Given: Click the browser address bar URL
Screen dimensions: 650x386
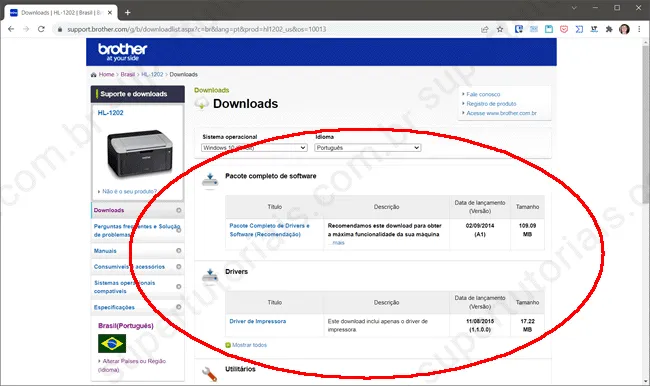Looking at the screenshot, I should tap(196, 29).
